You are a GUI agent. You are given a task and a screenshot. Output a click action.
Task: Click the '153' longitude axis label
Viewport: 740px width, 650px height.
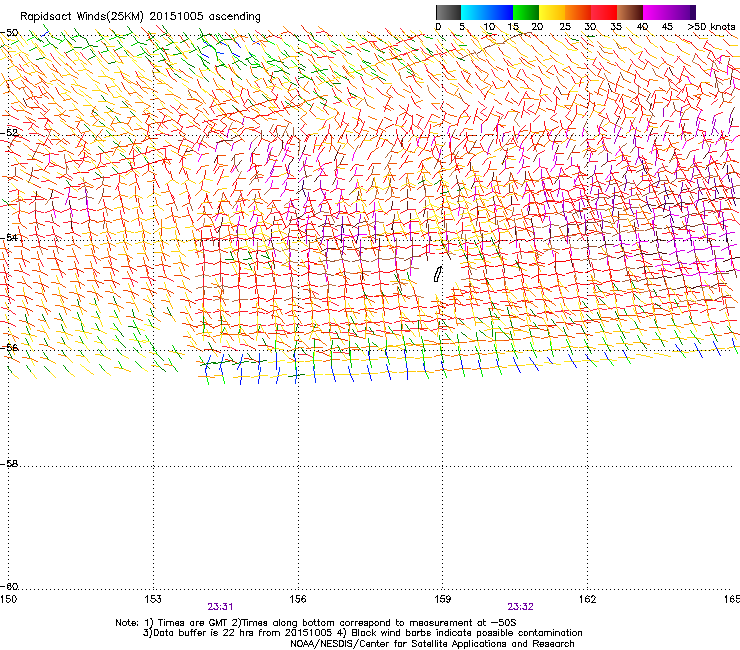pyautogui.click(x=153, y=599)
